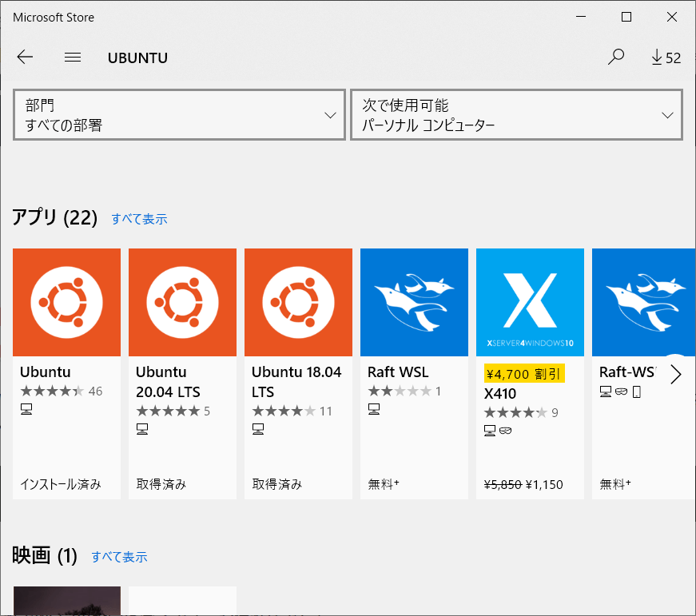Open the first movie thumbnail
The width and height of the screenshot is (696, 616).
pyautogui.click(x=66, y=601)
